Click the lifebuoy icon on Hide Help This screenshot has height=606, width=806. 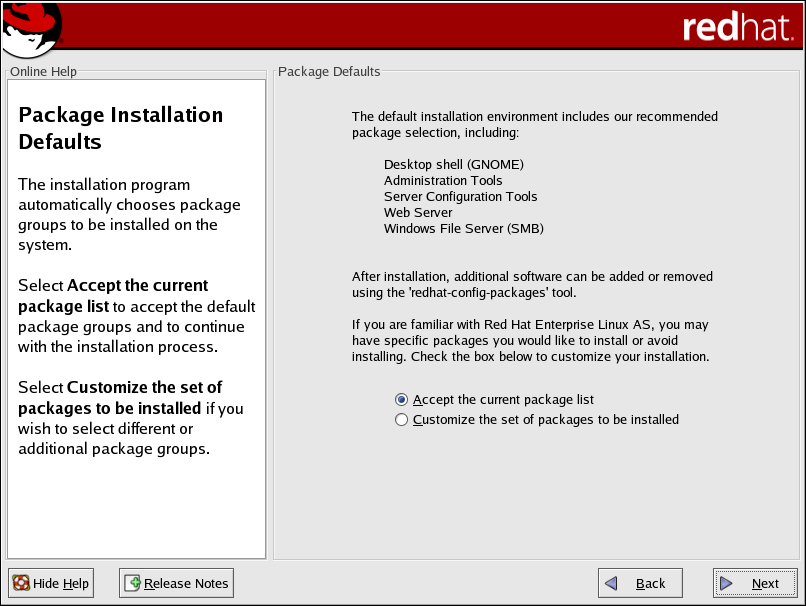point(21,583)
